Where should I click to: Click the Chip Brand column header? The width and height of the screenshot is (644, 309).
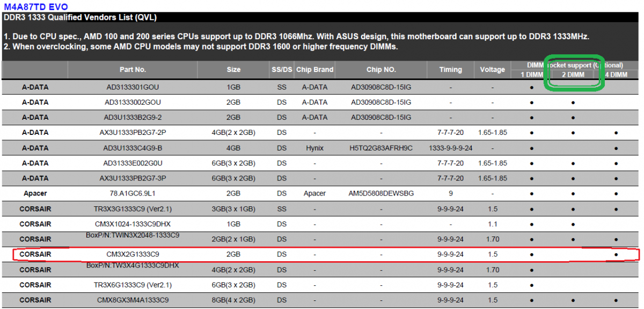[315, 69]
